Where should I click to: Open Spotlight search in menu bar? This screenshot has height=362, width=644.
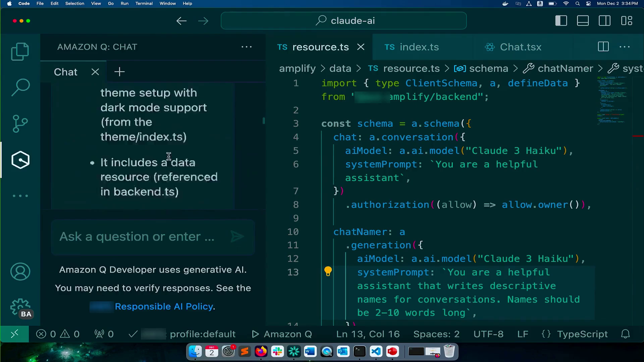click(578, 3)
